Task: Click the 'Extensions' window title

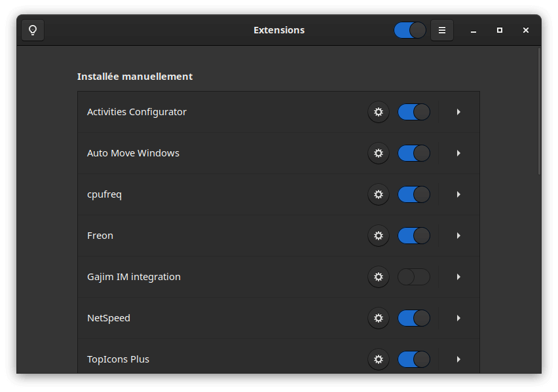Action: tap(279, 30)
